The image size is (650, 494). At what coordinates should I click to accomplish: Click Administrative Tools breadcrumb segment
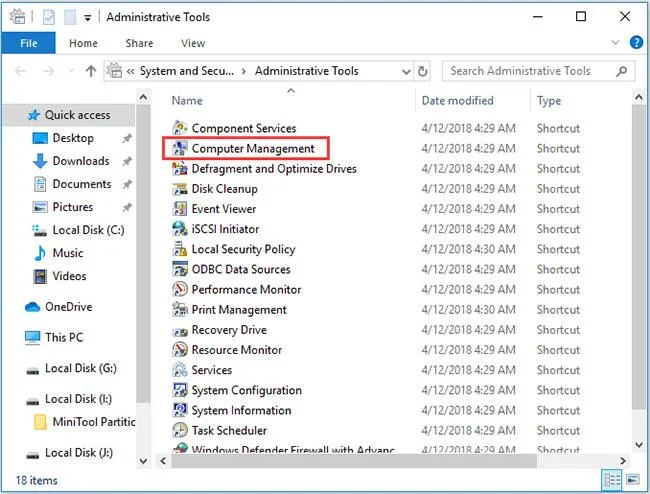click(307, 71)
